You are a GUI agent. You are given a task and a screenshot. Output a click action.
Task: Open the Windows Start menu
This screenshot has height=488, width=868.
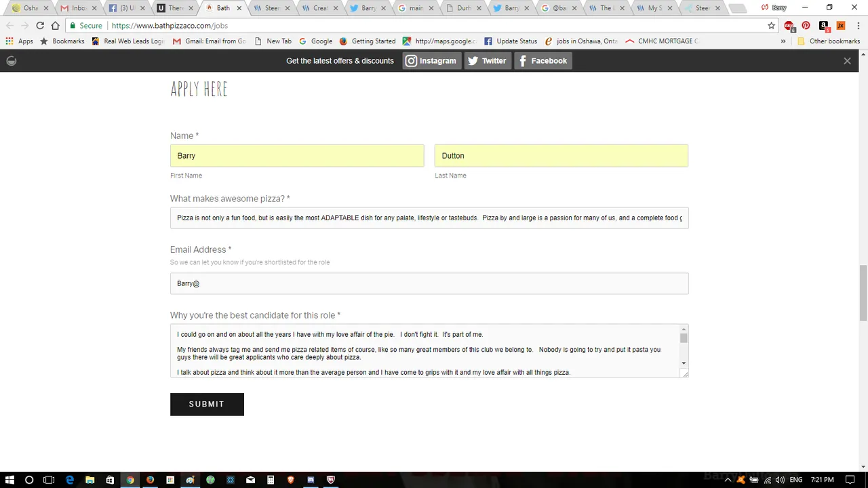(9, 480)
